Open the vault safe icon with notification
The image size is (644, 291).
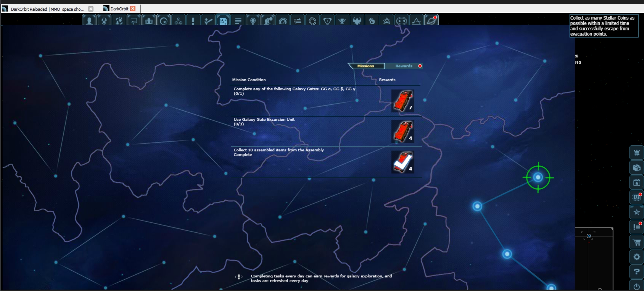(x=637, y=197)
